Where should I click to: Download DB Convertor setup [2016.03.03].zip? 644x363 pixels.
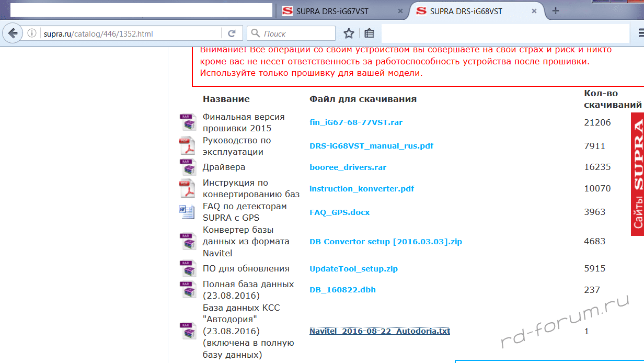(x=386, y=242)
